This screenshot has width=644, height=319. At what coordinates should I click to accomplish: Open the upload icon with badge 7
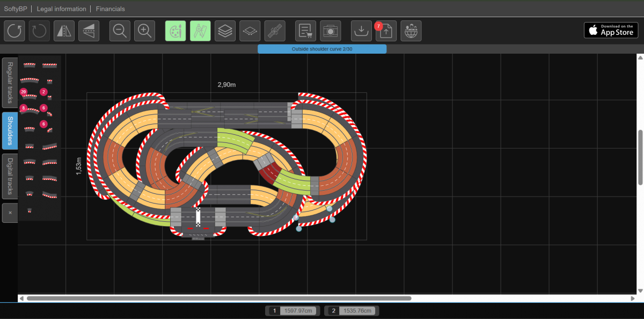[x=386, y=31]
